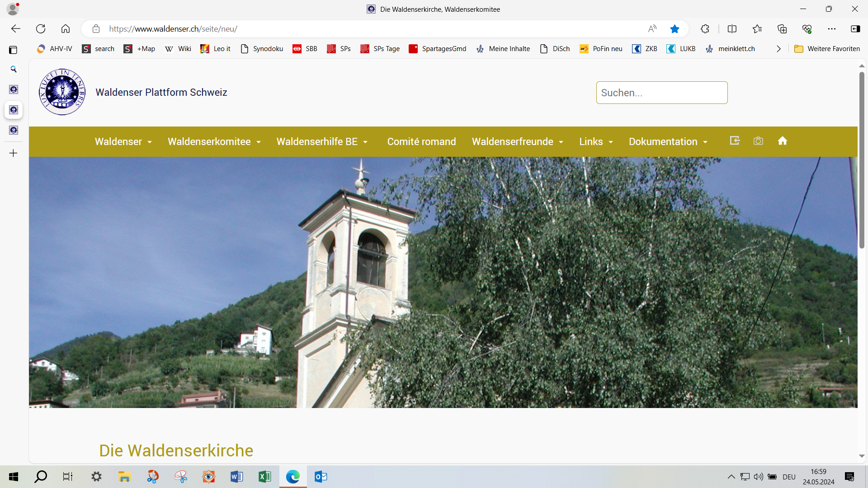Switch to first Waldenser vertical tab
Screen dimensions: 868x488
tap(14, 89)
